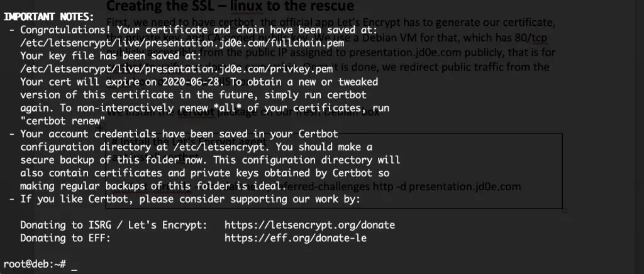This screenshot has height=274, width=644.
Task: Open the letsencrypt.org/donate link
Action: pos(309,225)
